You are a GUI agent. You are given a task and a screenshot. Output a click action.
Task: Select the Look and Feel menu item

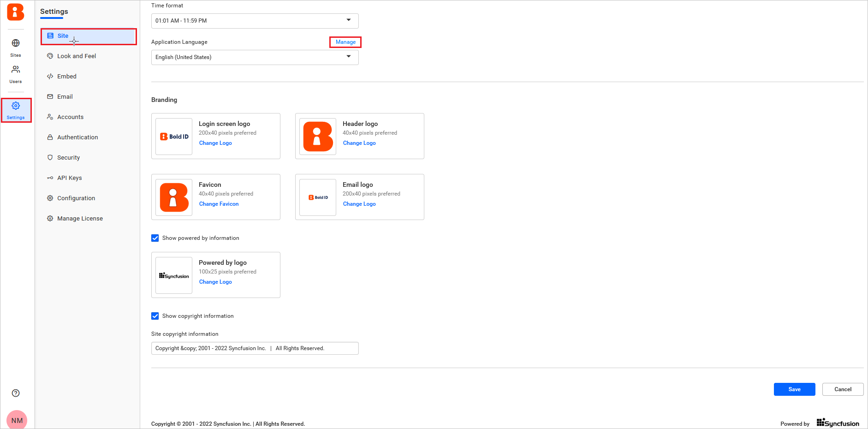pos(77,56)
